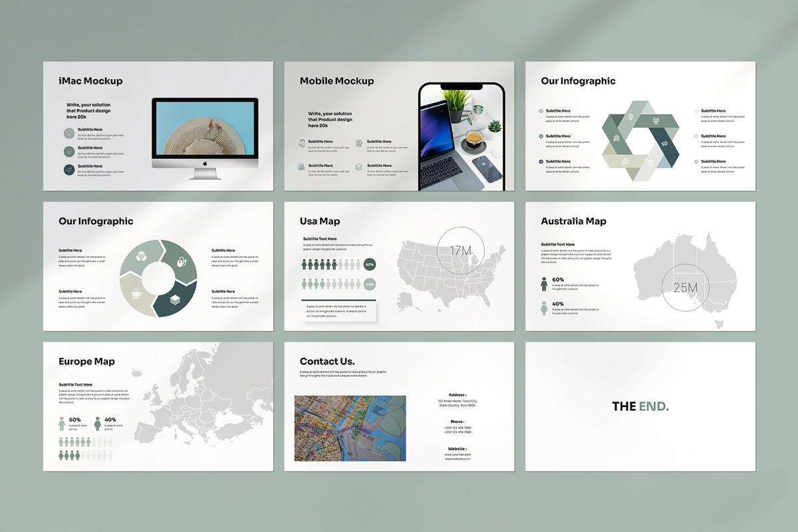Click the 'Mobile Mockup' title
The width and height of the screenshot is (798, 532).
[x=337, y=81]
